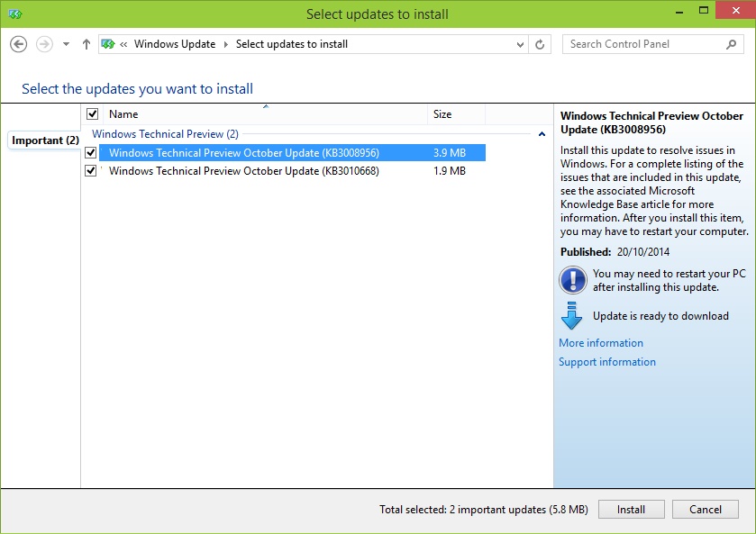Sort updates by the Size column
Screen dimensions: 756x534
coord(456,114)
